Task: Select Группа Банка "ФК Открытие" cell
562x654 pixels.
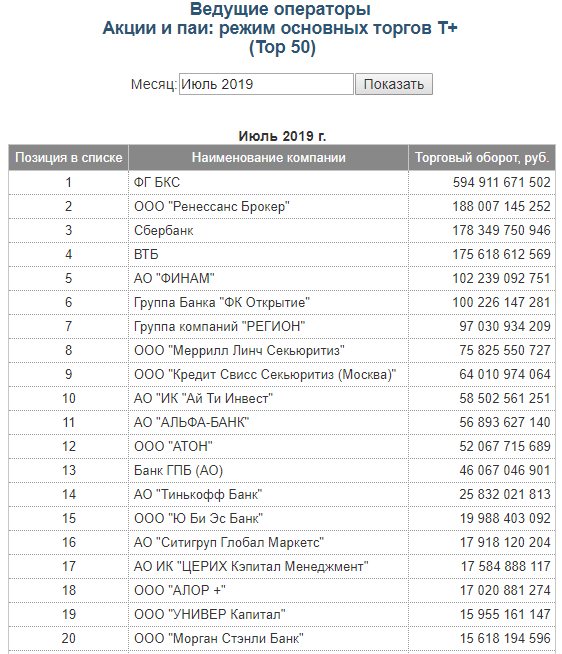Action: (268, 302)
